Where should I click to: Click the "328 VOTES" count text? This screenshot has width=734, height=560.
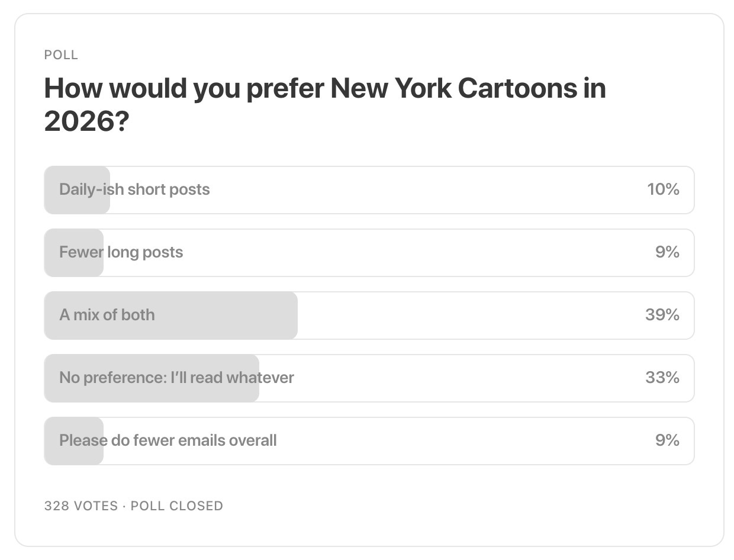pyautogui.click(x=81, y=506)
